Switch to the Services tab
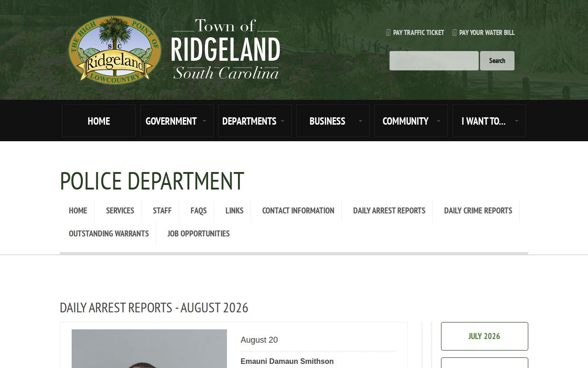 coord(120,211)
